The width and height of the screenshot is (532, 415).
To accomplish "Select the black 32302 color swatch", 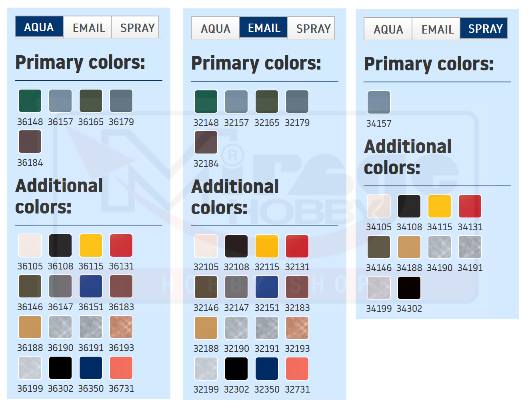I will (x=236, y=369).
